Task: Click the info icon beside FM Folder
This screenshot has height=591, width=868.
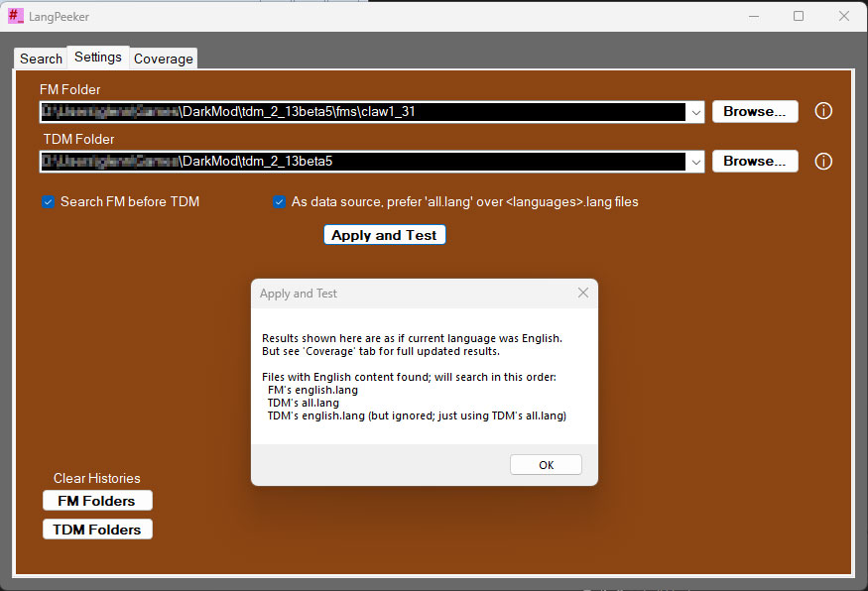Action: click(822, 111)
